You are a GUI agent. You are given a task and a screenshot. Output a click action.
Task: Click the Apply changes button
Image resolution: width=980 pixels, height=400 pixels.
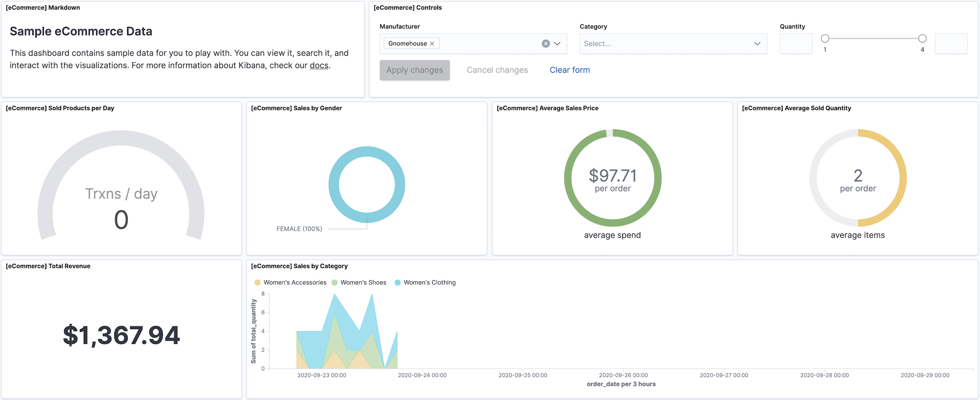(414, 70)
